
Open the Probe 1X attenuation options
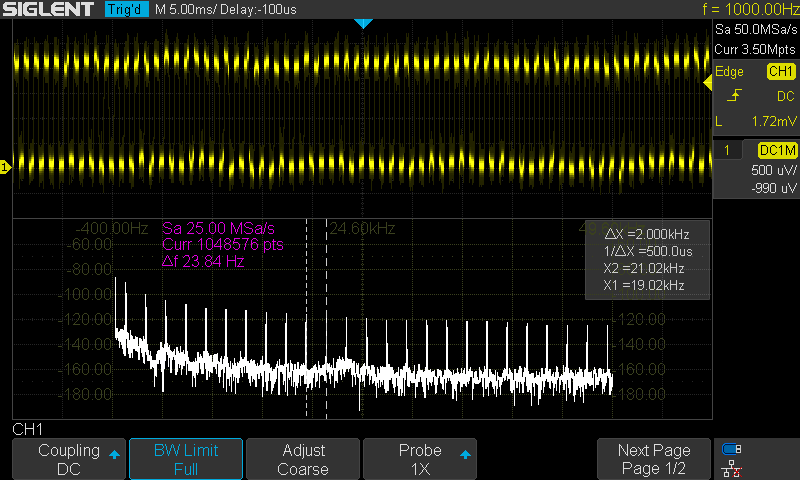pos(420,459)
